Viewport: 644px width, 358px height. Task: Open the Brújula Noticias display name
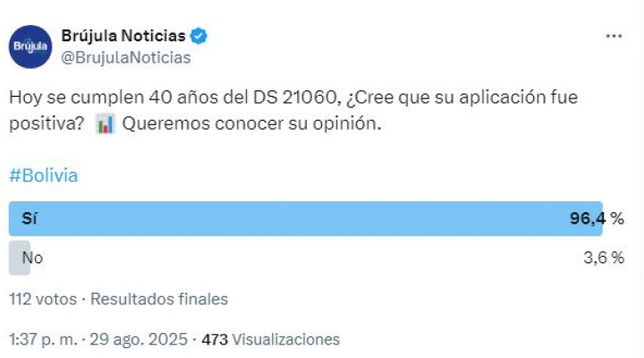click(x=123, y=36)
